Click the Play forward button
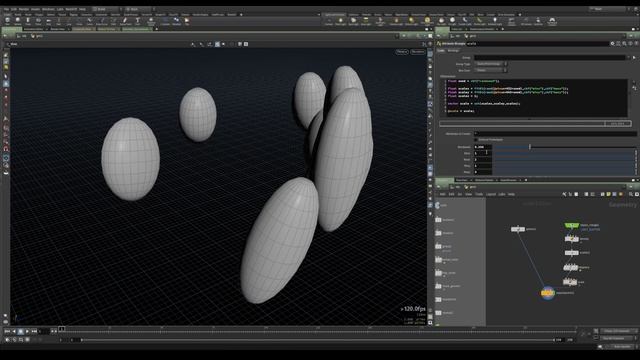The width and height of the screenshot is (640, 360). coord(27,331)
